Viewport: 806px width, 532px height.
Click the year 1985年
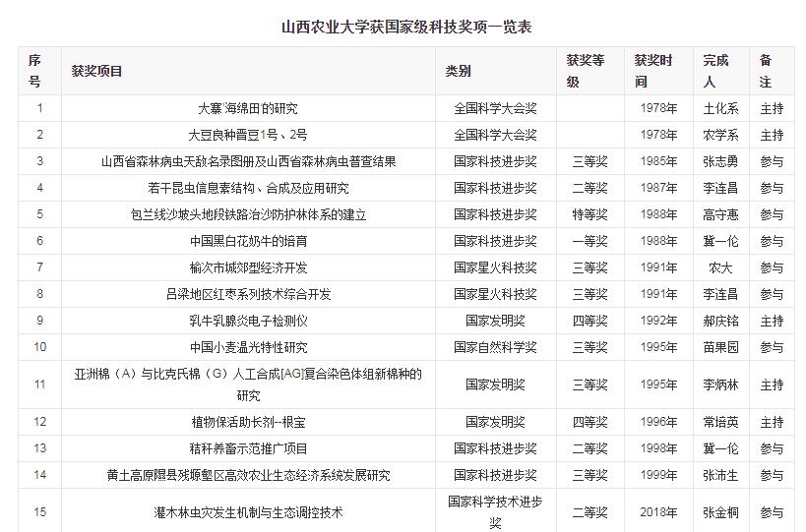coord(658,161)
